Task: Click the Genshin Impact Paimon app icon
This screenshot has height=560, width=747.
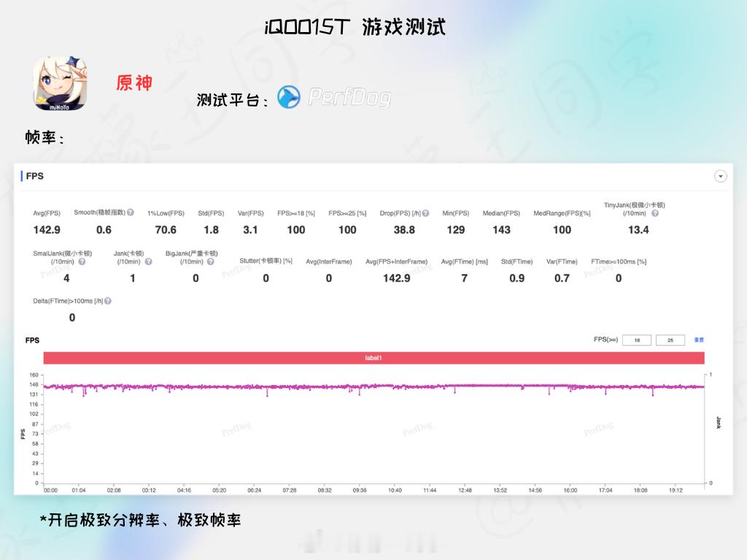Action: pos(60,83)
